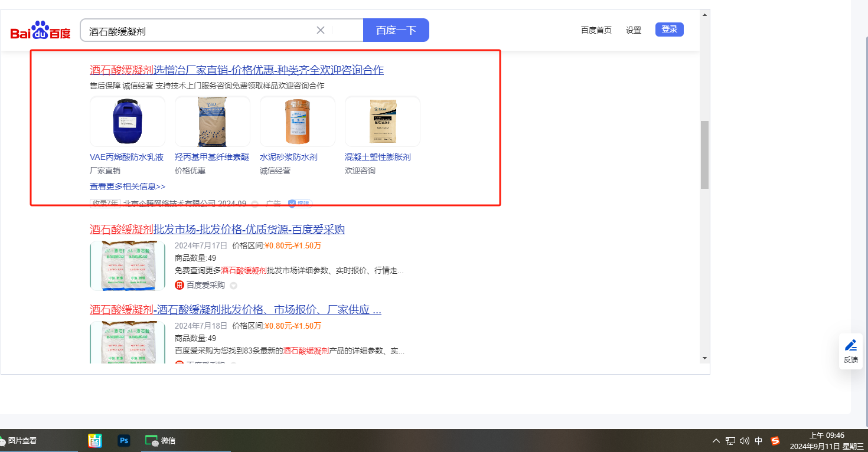Clear the search box with the X icon
This screenshot has width=868, height=452.
click(x=321, y=30)
